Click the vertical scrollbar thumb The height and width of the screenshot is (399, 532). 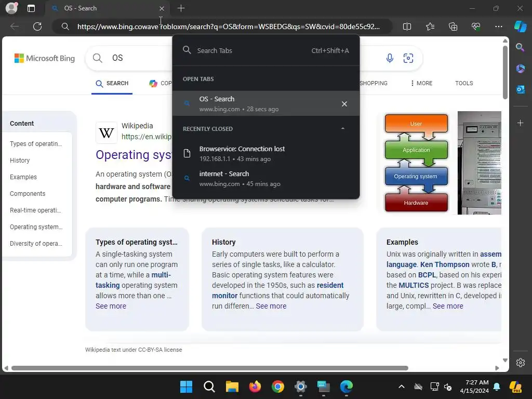pyautogui.click(x=505, y=72)
